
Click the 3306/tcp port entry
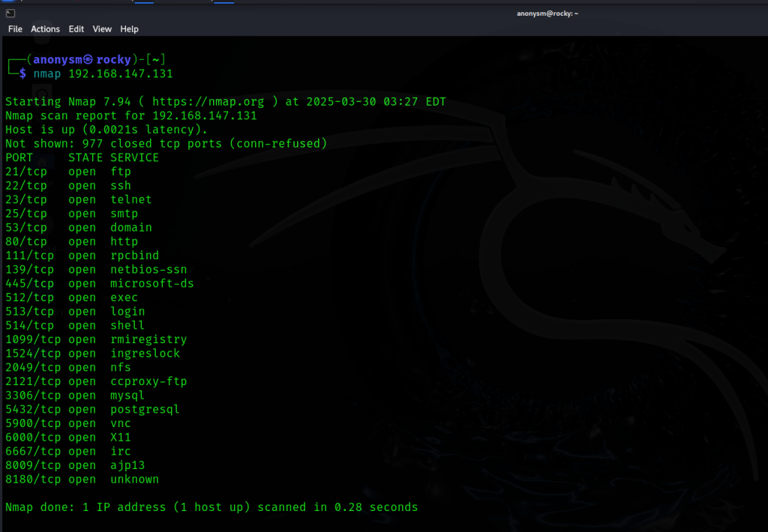click(x=33, y=396)
